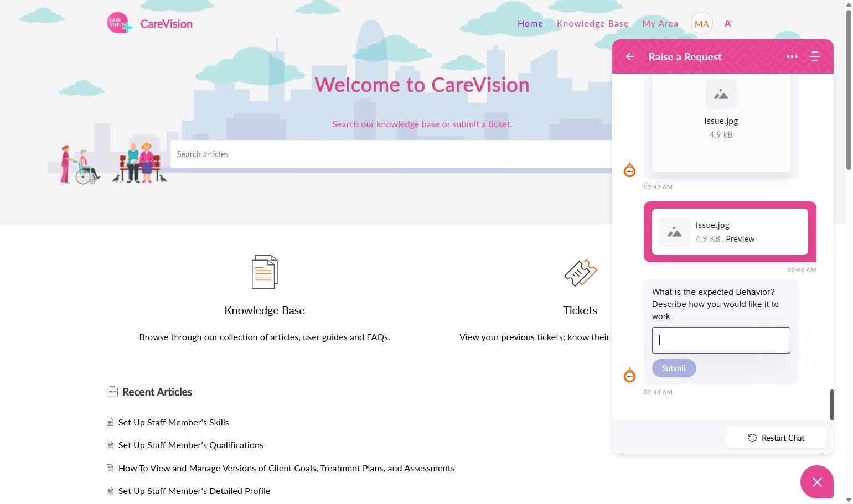Open Set Up Staff Member's Qualifications article
Viewport: 853px width, 504px height.
click(x=191, y=445)
